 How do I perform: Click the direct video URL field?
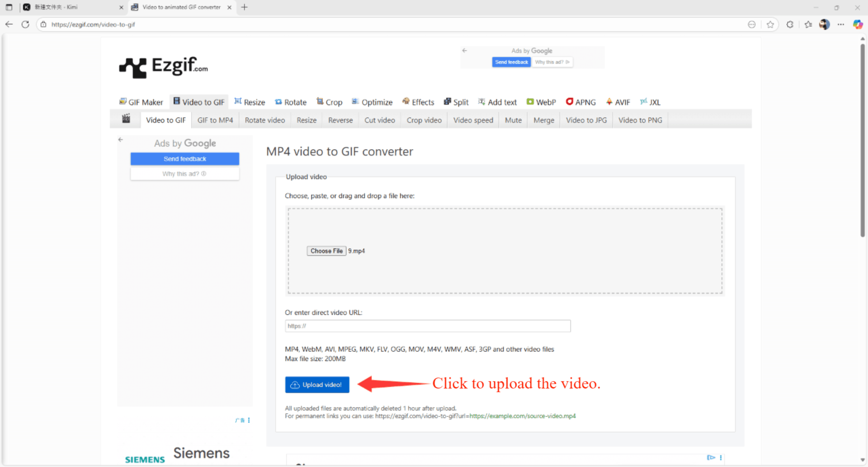click(x=428, y=326)
